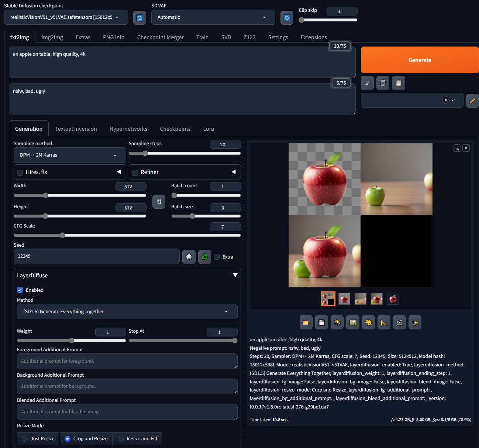
Task: Open the Lora tab
Action: (x=209, y=129)
